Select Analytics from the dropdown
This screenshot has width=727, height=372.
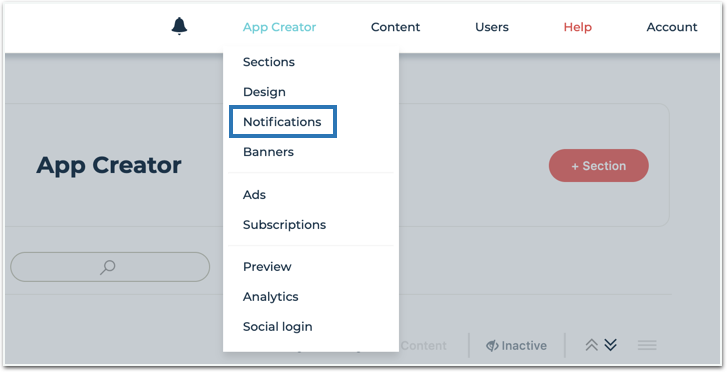click(x=271, y=296)
